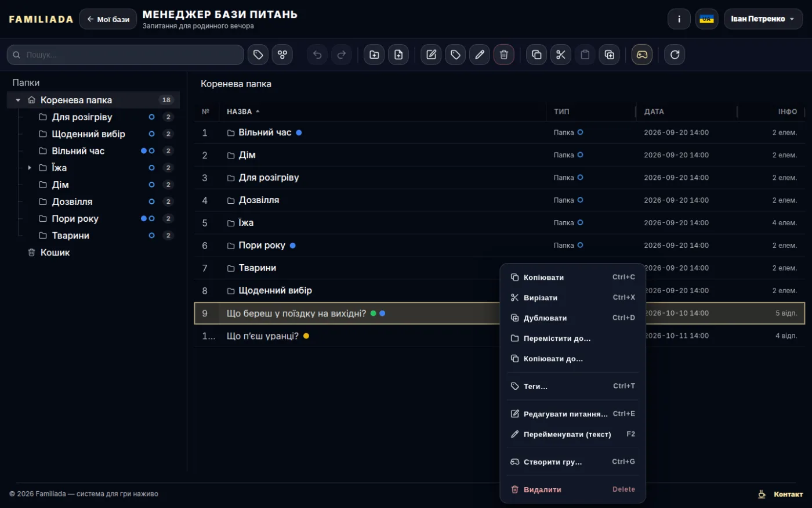
Task: Click the copy icon in the toolbar
Action: tap(536, 55)
